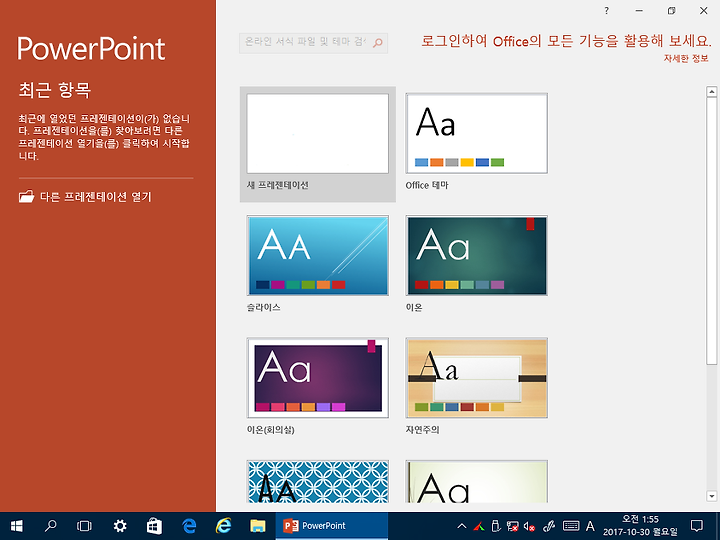This screenshot has height=540, width=720.
Task: Select the 새 프레젠테이션 blank template
Action: pyautogui.click(x=317, y=144)
